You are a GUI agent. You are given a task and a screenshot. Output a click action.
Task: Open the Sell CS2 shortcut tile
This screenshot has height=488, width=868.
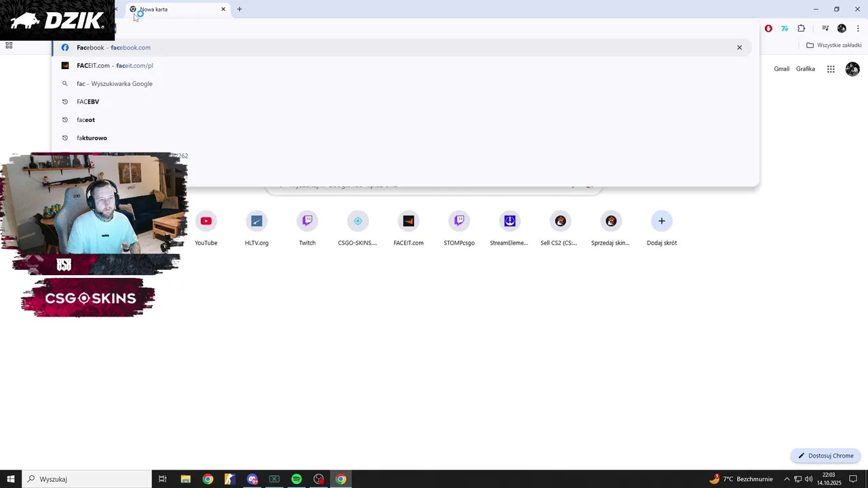(559, 228)
